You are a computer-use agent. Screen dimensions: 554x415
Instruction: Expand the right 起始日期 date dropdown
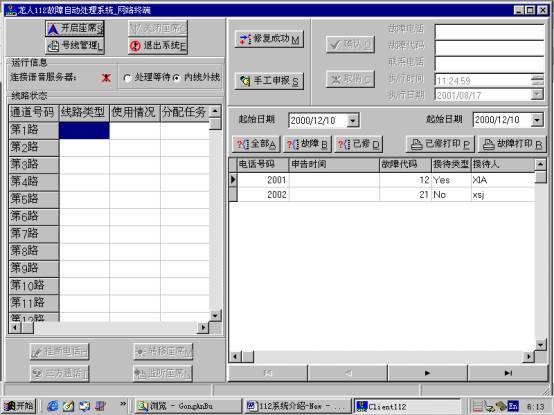coord(537,120)
